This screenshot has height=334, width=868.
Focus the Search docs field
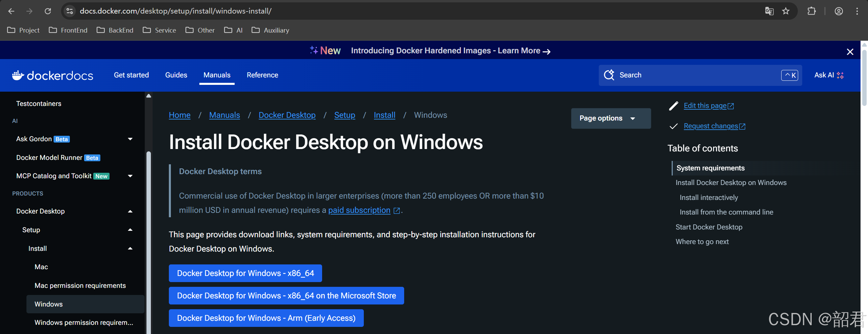click(700, 75)
